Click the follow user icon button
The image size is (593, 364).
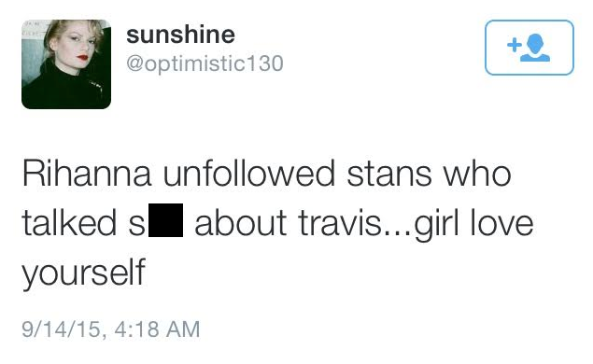[x=529, y=48]
